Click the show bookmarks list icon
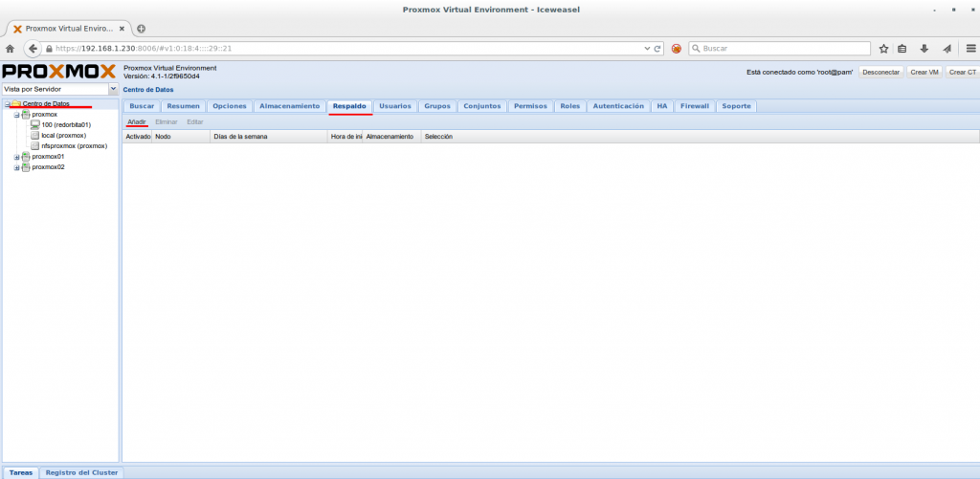This screenshot has height=479, width=980. coord(903,48)
